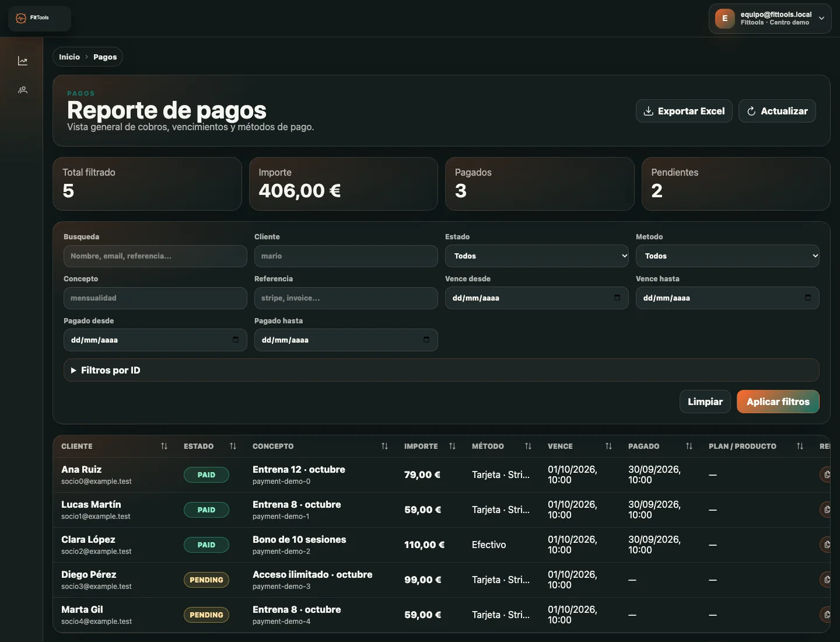Focus the Cliente filter field

tap(346, 256)
